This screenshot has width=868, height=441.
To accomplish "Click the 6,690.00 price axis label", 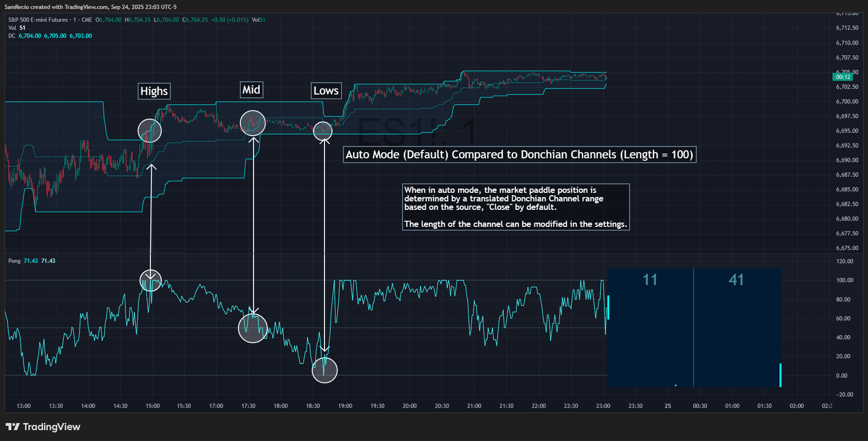I will click(x=847, y=160).
